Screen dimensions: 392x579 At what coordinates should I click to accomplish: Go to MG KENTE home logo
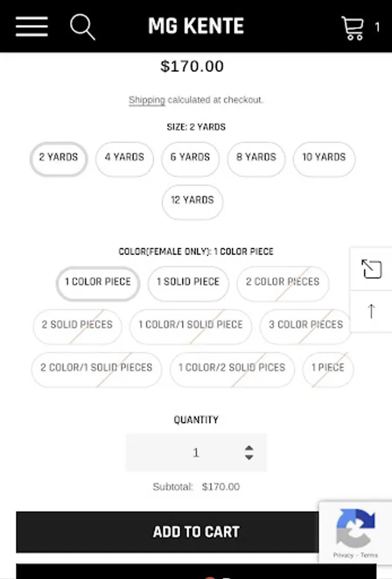[x=196, y=26]
